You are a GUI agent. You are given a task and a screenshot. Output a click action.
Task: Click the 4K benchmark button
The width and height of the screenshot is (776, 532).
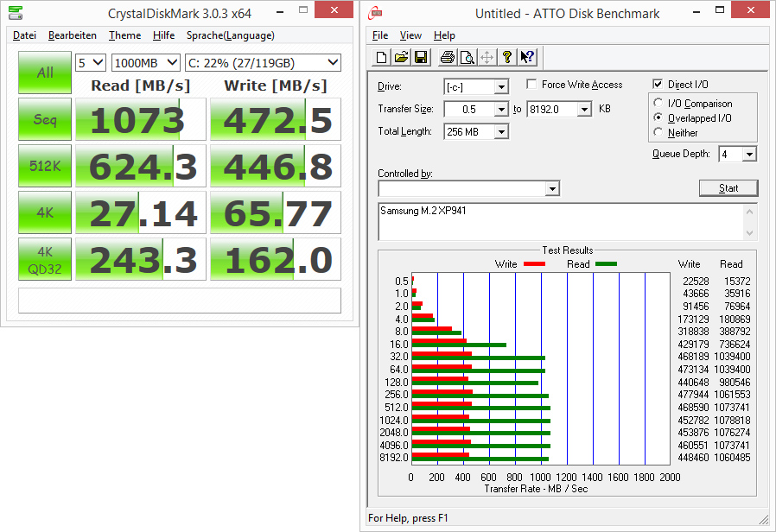pyautogui.click(x=45, y=212)
